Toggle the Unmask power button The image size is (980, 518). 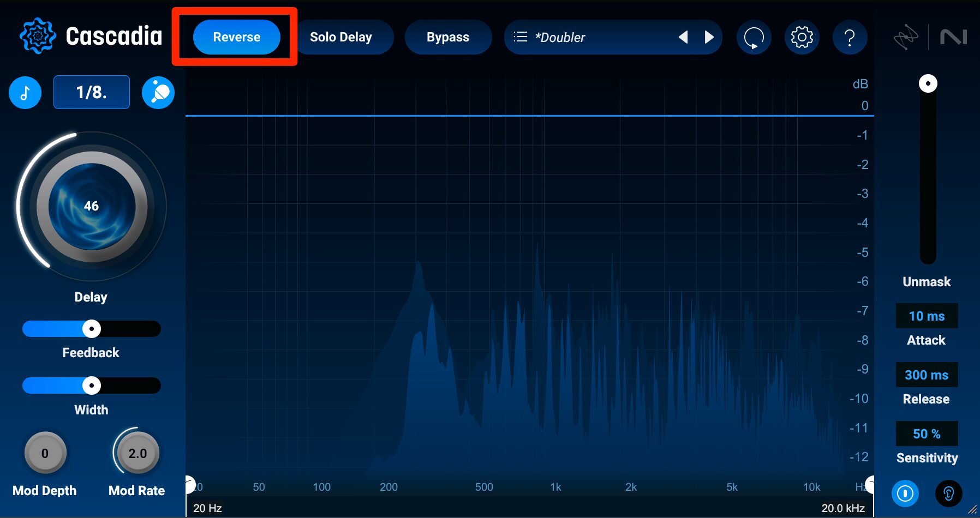click(905, 493)
